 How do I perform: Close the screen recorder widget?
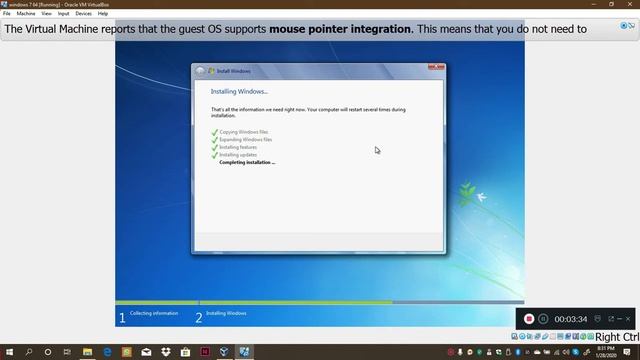628,319
